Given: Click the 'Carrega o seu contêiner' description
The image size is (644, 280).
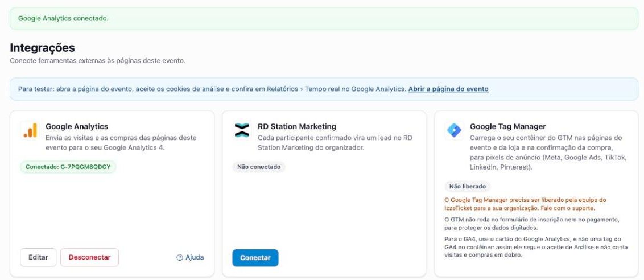Looking at the screenshot, I should click(548, 153).
